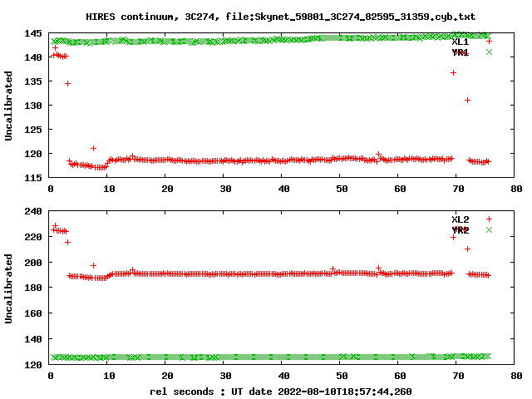The image size is (532, 399).
Task: Click the XL1 outlier point near value 121
Action: 93,148
